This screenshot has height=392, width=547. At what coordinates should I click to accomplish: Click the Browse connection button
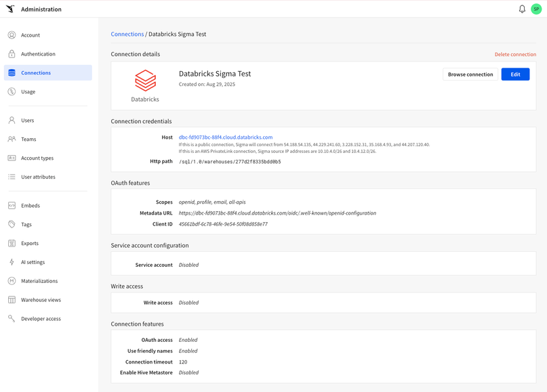click(x=470, y=74)
